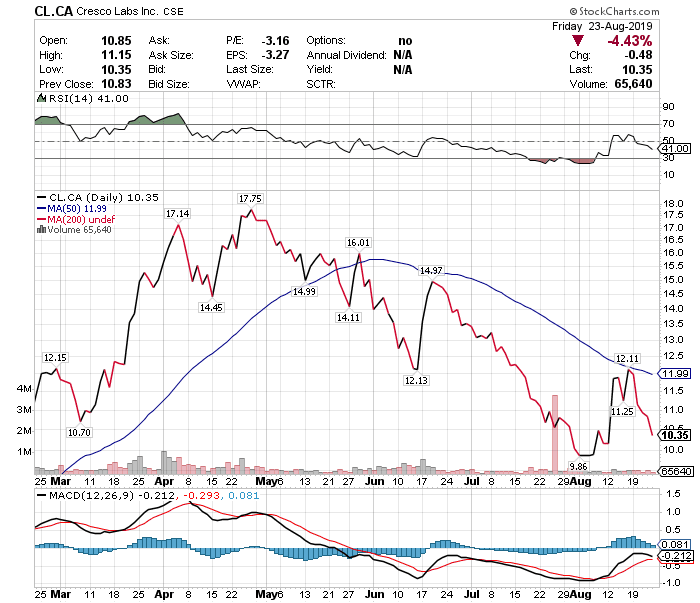Click the 16.01 peak price label

click(x=358, y=242)
